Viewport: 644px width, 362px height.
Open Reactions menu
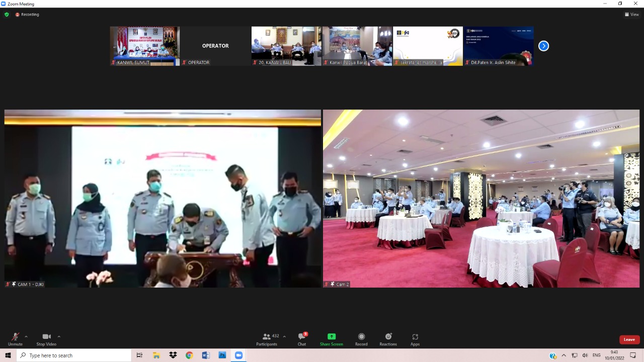(x=388, y=339)
